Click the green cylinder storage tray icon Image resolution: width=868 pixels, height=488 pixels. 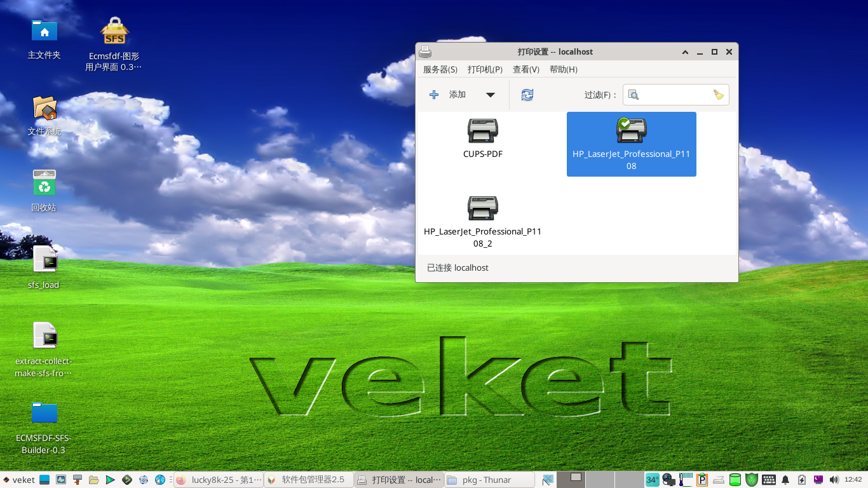pyautogui.click(x=735, y=480)
